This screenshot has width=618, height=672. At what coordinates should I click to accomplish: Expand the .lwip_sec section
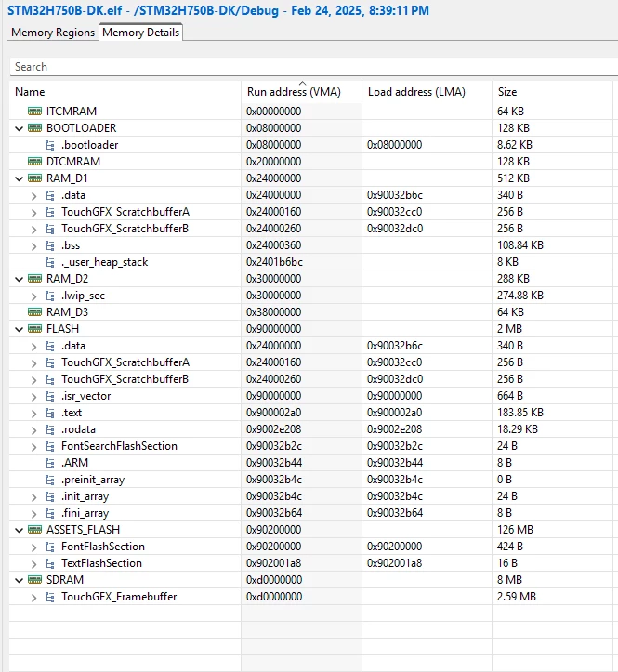[33, 296]
